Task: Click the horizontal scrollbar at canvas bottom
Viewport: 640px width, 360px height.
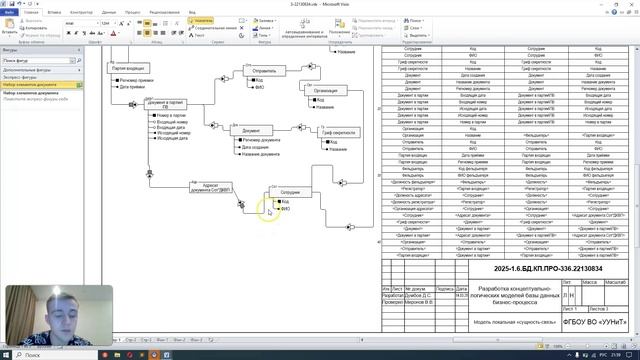Action: [497, 340]
